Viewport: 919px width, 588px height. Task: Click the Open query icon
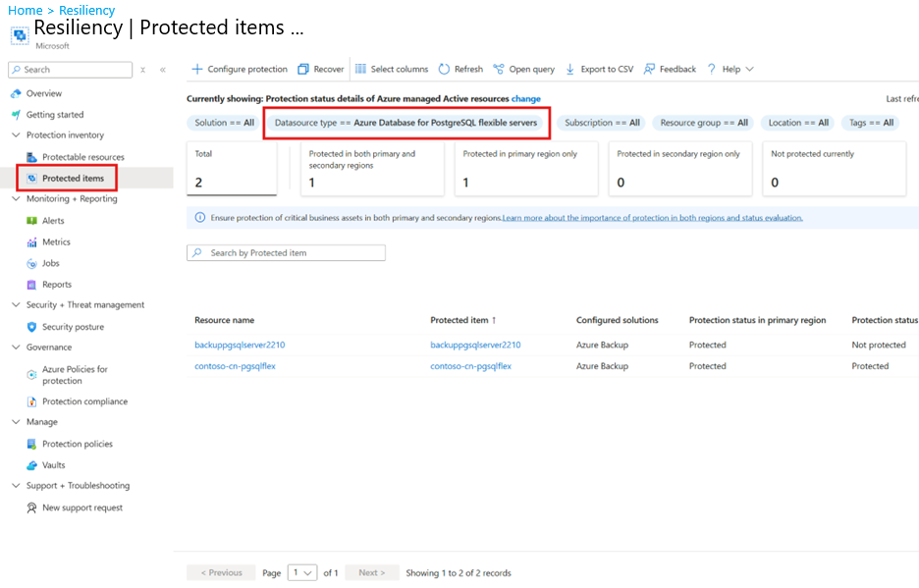point(499,70)
